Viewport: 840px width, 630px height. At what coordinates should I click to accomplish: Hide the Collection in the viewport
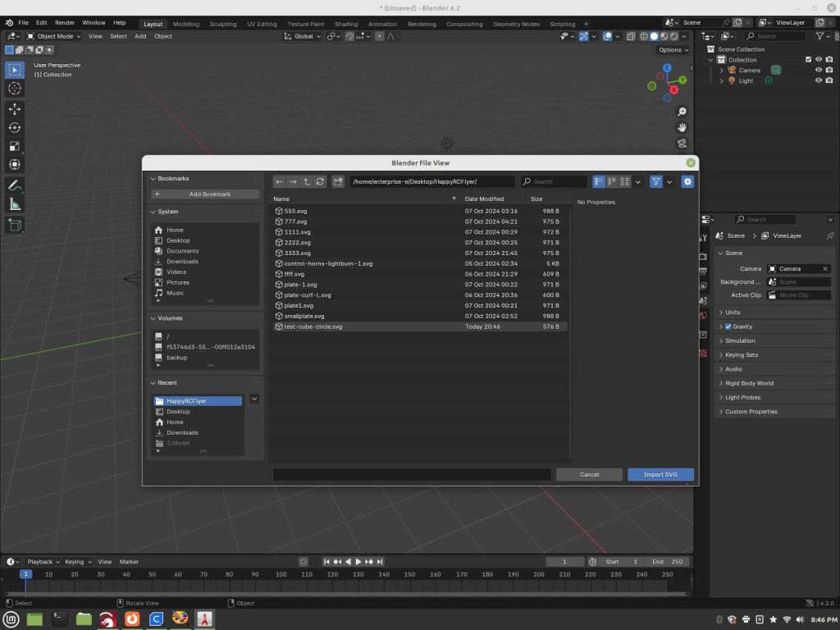click(819, 59)
